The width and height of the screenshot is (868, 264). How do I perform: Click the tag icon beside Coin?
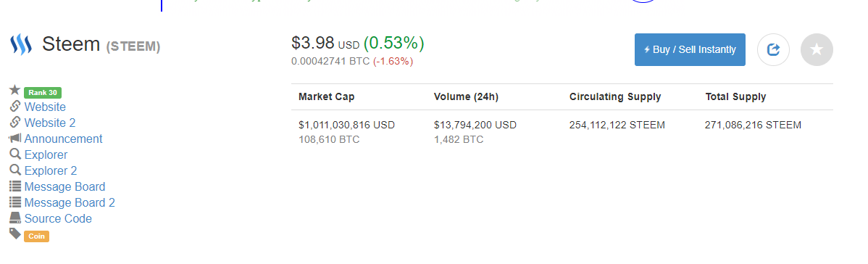[x=15, y=234]
